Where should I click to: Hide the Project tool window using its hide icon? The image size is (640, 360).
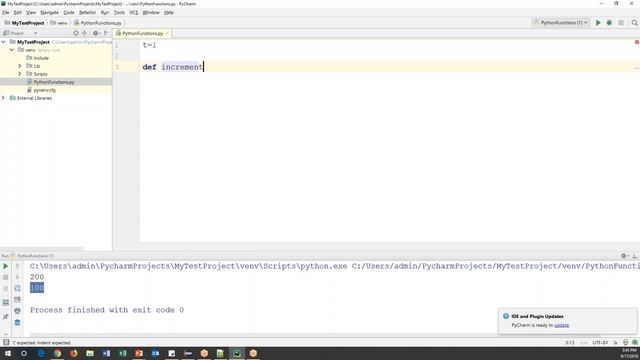coord(106,33)
